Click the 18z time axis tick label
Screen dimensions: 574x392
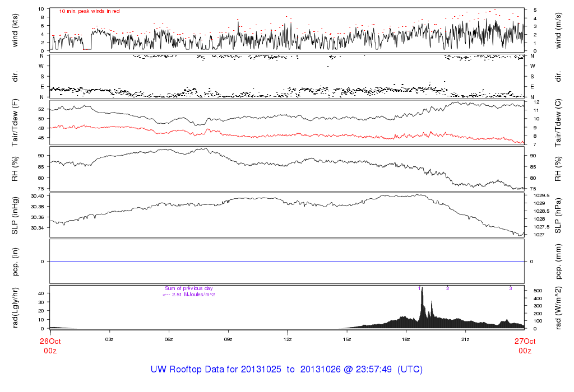point(406,339)
